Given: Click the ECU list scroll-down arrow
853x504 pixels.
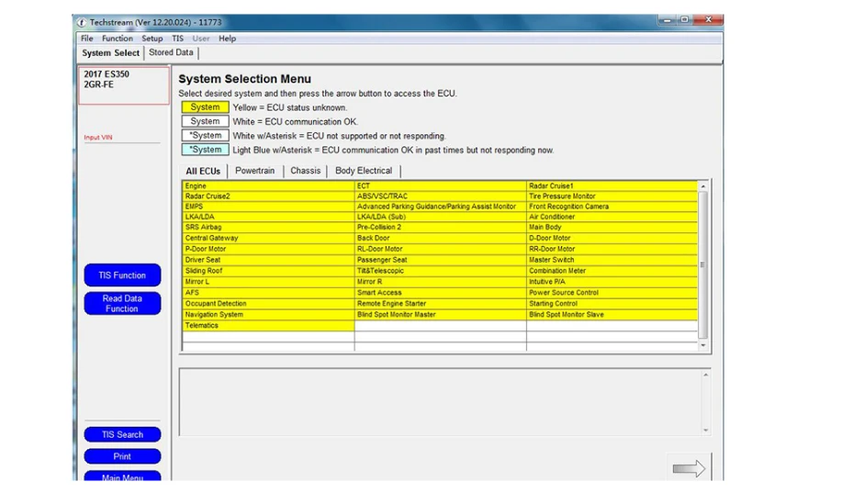Looking at the screenshot, I should point(702,345).
